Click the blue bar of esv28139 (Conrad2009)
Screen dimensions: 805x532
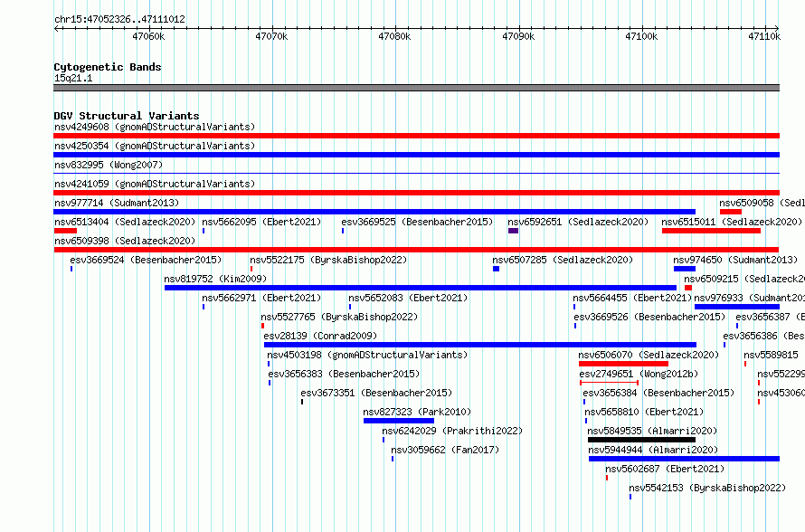(x=480, y=345)
